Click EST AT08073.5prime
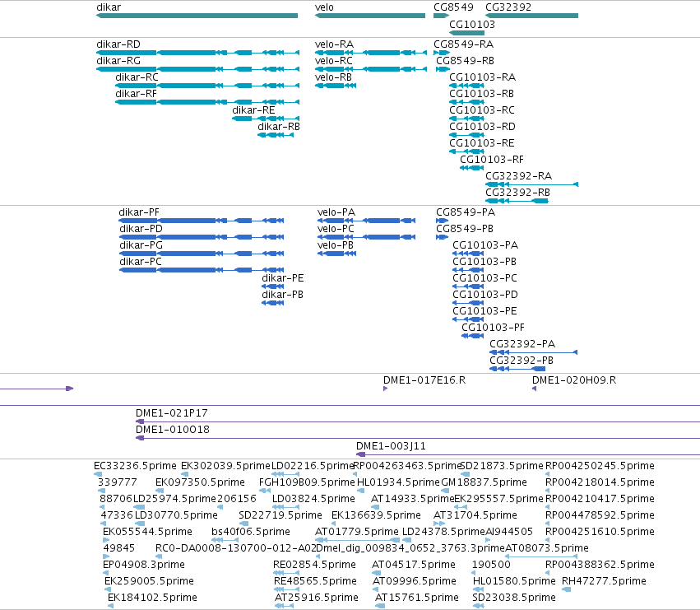This screenshot has width=700, height=610. [541, 556]
